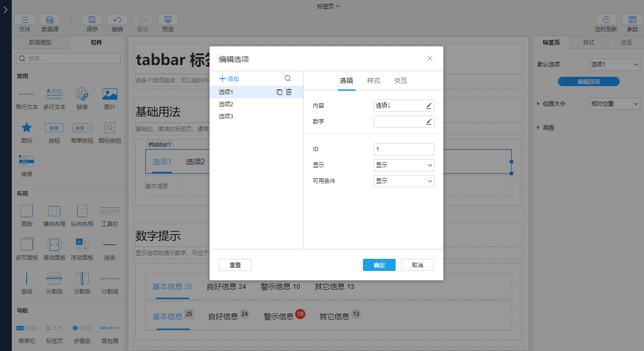Click the 预览 preview icon

click(167, 20)
